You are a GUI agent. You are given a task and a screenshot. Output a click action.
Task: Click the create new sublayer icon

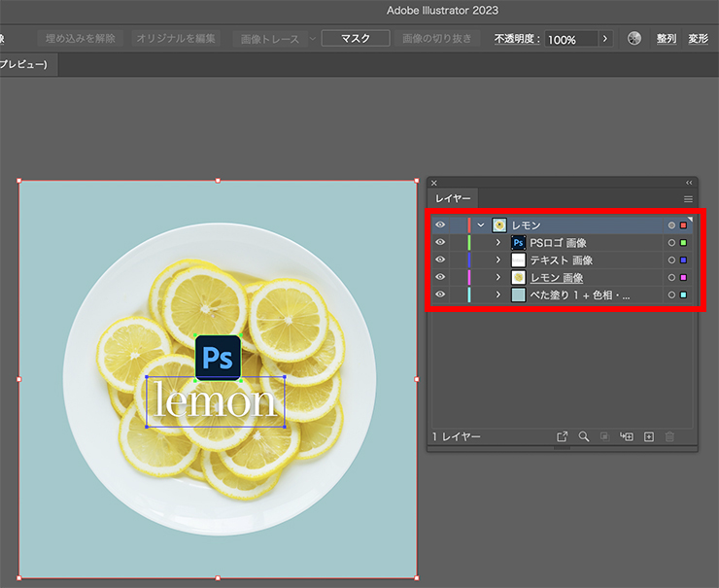tap(627, 437)
